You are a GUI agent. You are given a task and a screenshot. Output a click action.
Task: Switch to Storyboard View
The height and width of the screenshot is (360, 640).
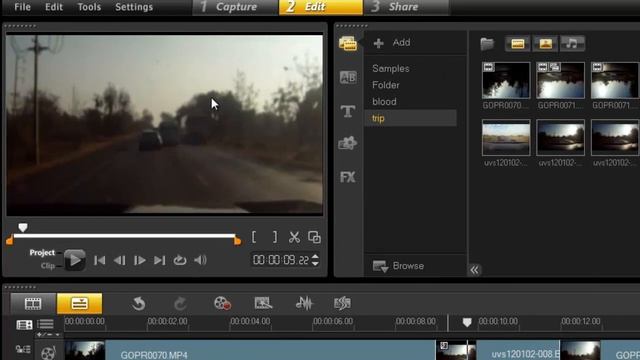33,303
